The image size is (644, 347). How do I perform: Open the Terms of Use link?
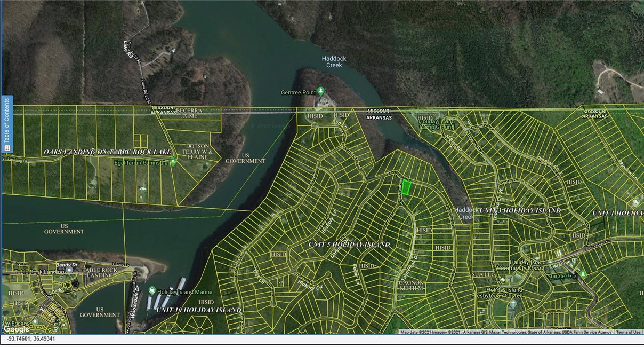click(629, 332)
